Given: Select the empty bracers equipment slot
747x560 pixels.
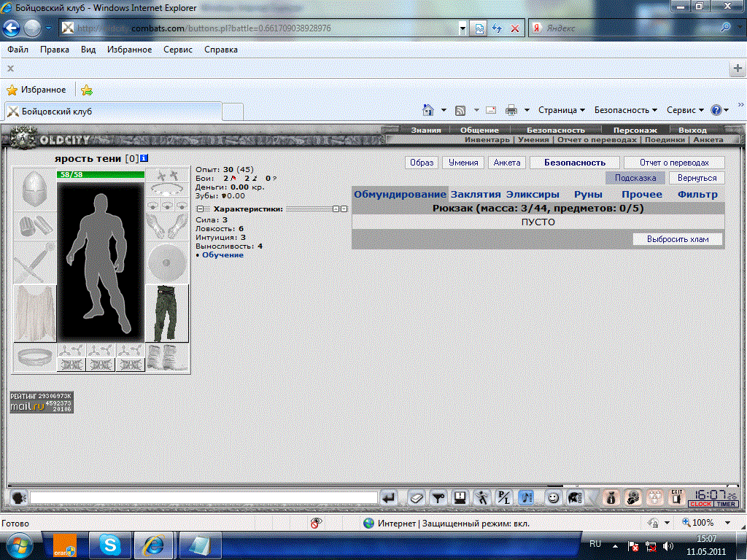Looking at the screenshot, I should click(35, 226).
